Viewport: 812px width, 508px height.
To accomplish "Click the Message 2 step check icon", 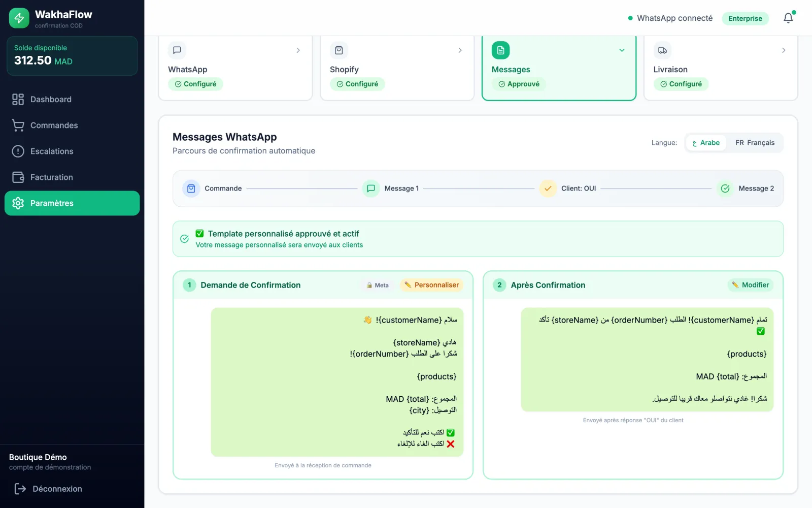I will pyautogui.click(x=725, y=188).
